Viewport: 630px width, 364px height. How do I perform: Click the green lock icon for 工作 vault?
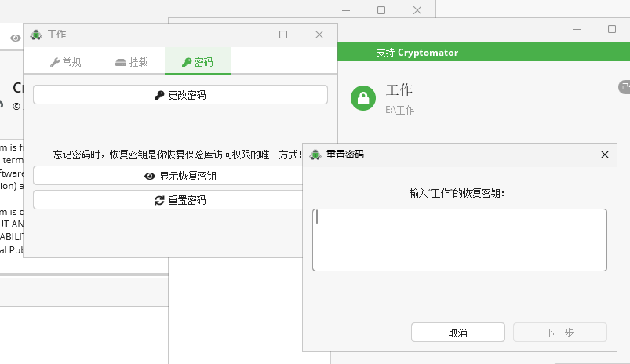click(363, 98)
